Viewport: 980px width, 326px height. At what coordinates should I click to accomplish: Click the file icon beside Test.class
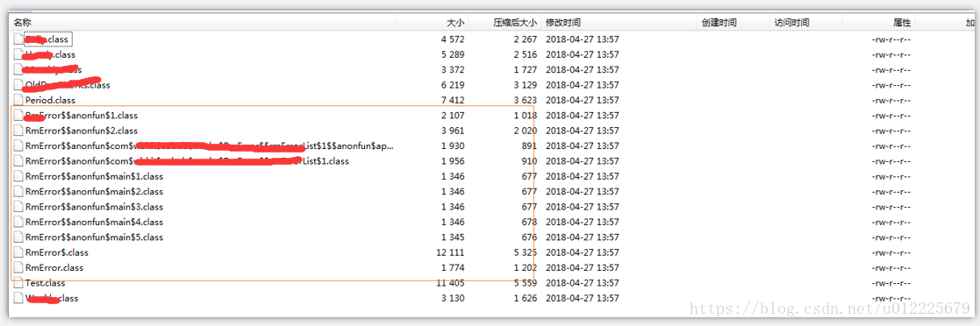pos(18,283)
